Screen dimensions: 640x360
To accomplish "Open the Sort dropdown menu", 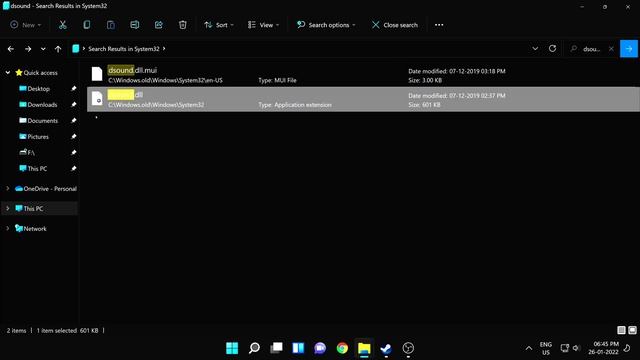I will (x=219, y=25).
